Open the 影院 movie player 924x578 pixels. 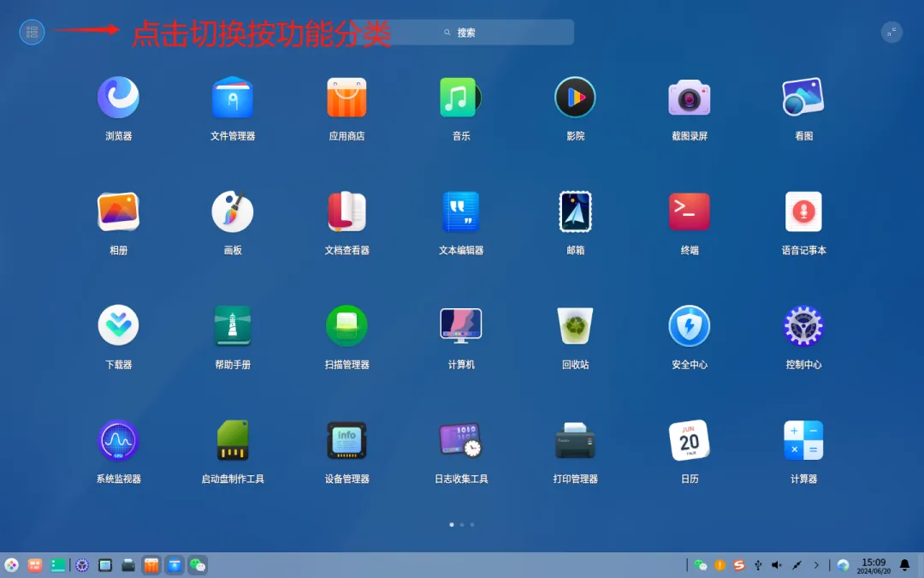click(x=575, y=98)
